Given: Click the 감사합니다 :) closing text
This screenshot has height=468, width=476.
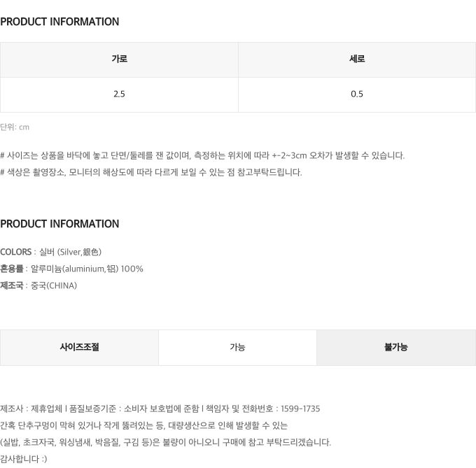Looking at the screenshot, I should pos(24,459).
